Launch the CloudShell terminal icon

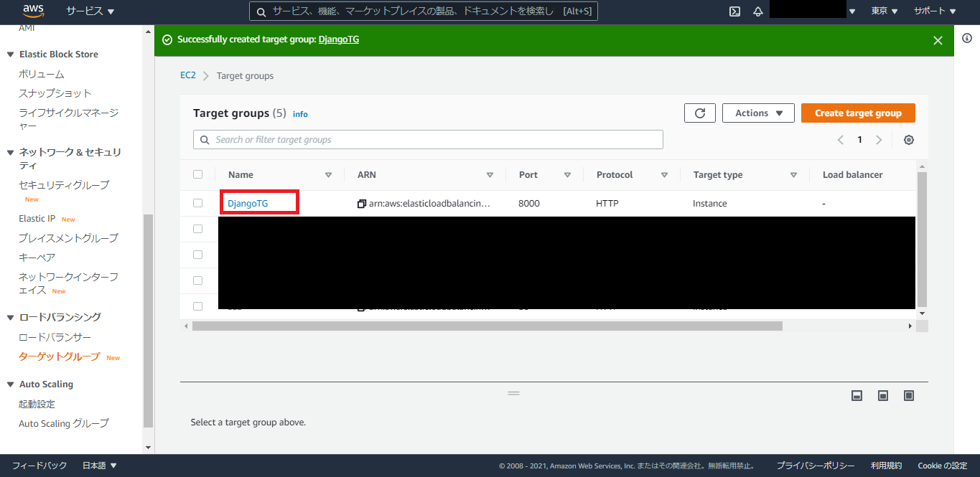point(734,11)
